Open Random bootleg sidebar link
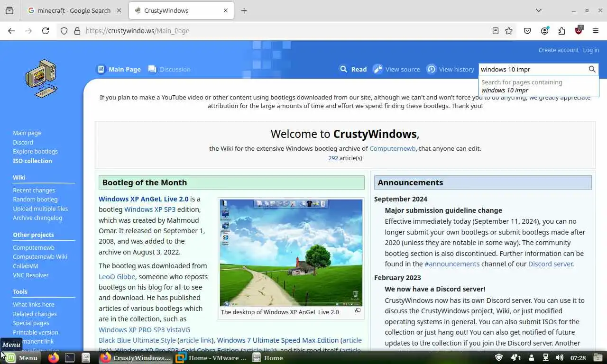Viewport: 607px width, 364px height. pos(35,199)
